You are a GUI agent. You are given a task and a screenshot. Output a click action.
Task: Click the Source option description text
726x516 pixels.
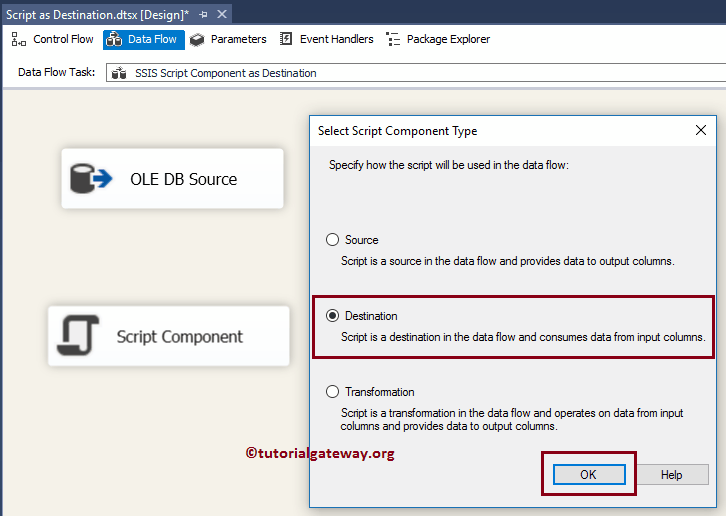(x=507, y=261)
